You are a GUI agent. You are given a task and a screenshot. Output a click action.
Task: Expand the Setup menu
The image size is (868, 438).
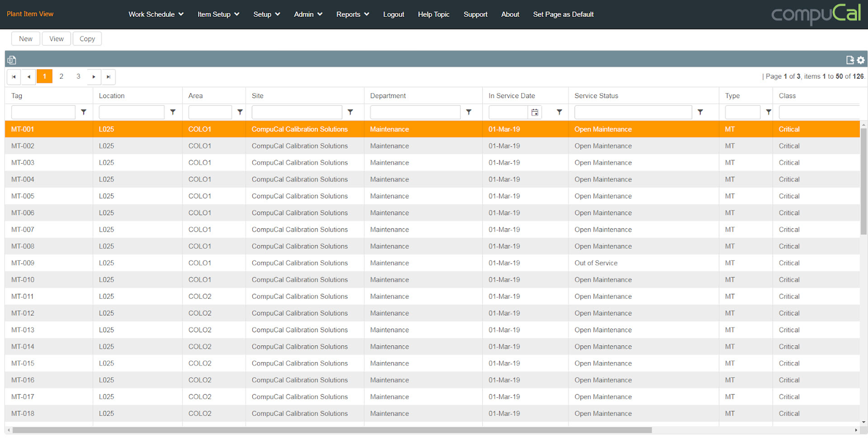coord(267,14)
